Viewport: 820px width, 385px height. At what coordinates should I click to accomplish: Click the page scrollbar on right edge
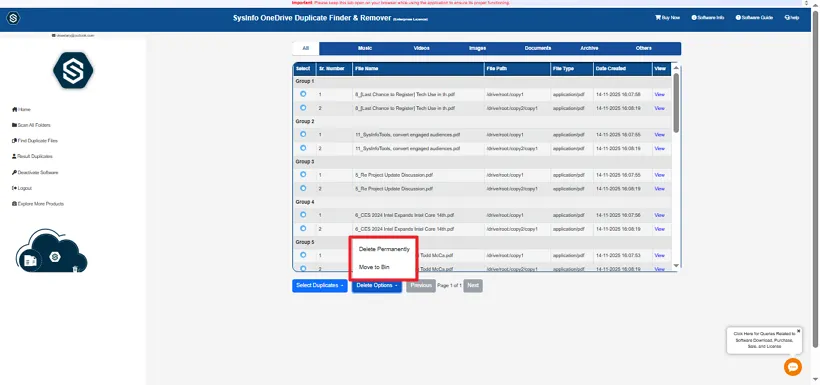pos(815,178)
